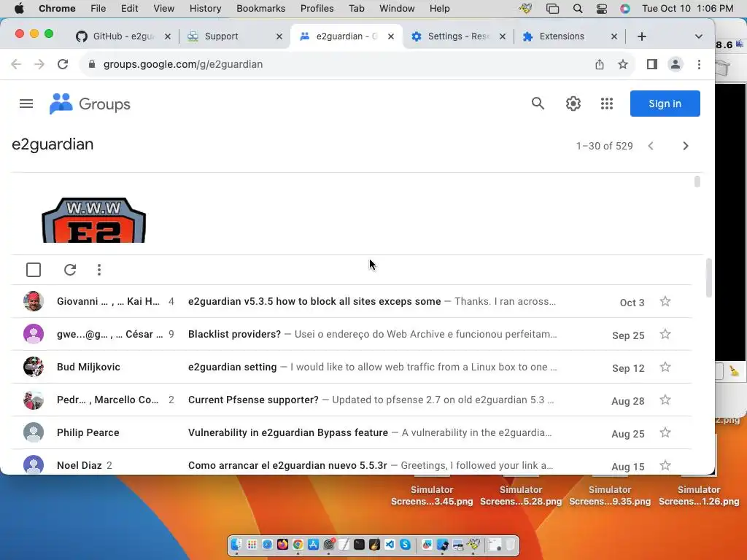Open App Store from the Dock
747x560 pixels.
coord(313,544)
